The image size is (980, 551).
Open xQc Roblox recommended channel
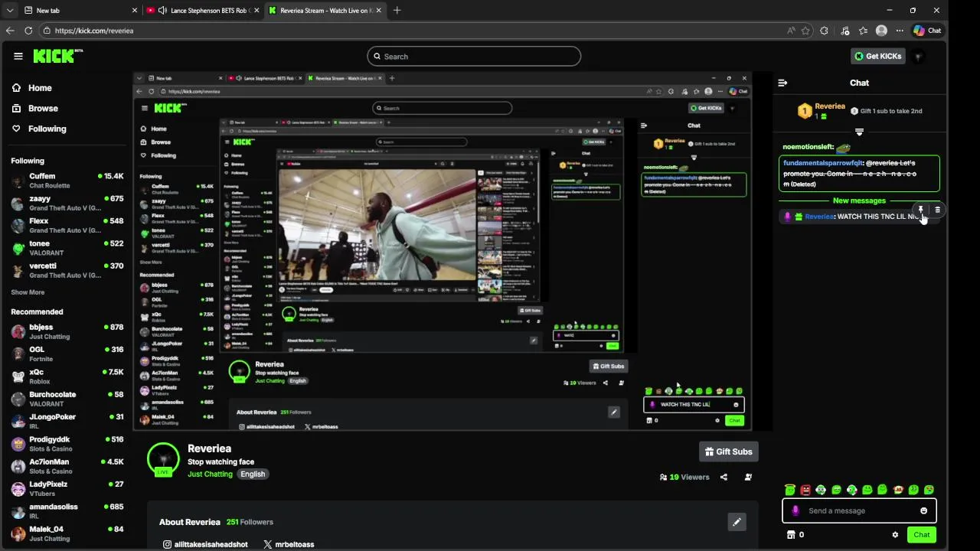[67, 377]
